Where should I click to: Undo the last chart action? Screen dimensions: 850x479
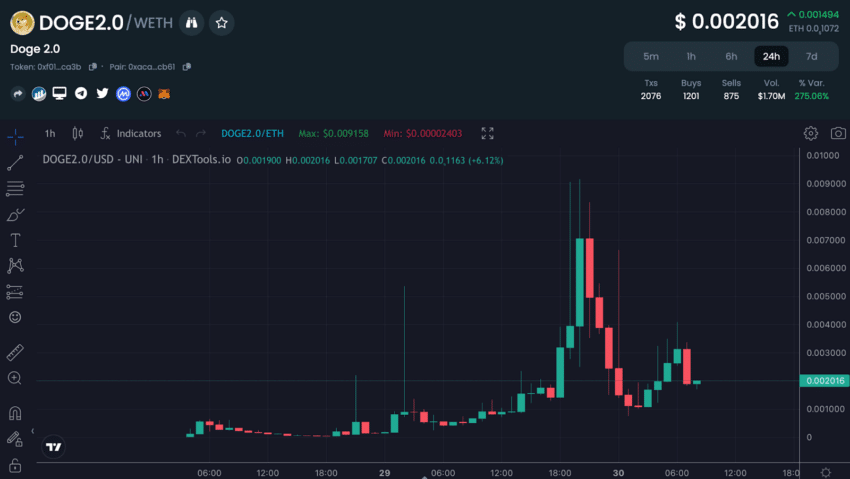click(x=181, y=133)
